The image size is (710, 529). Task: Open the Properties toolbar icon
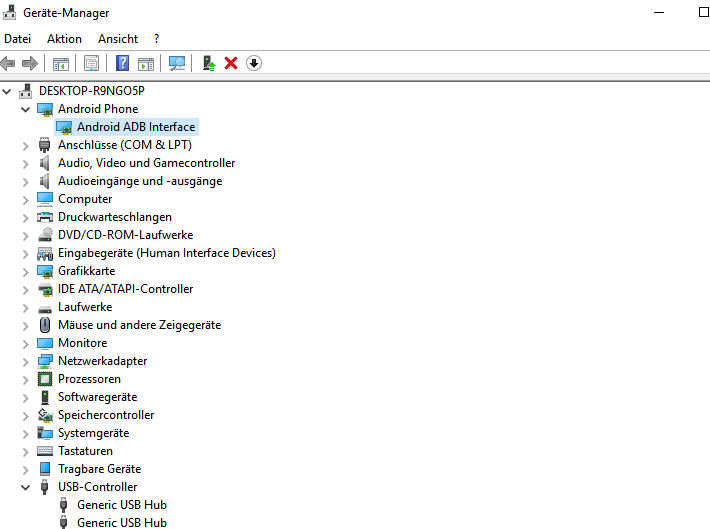[91, 63]
